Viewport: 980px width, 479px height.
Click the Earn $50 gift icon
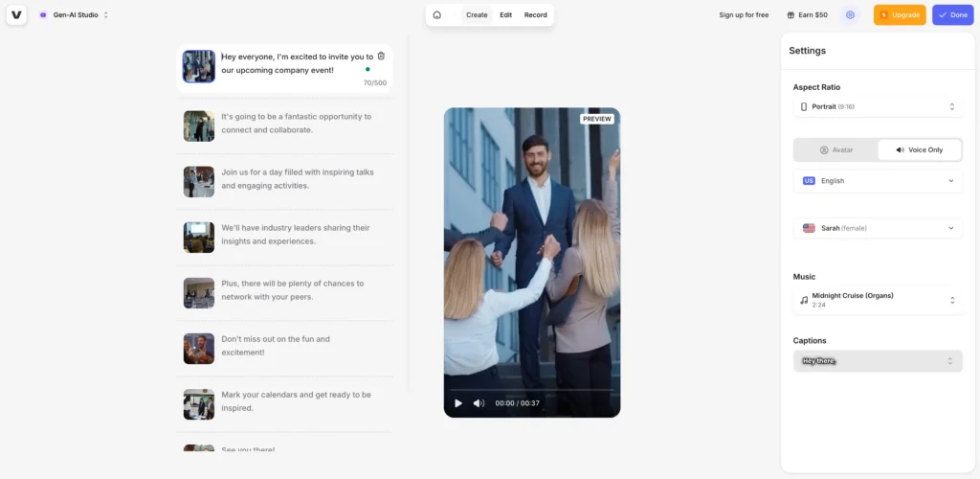[791, 15]
